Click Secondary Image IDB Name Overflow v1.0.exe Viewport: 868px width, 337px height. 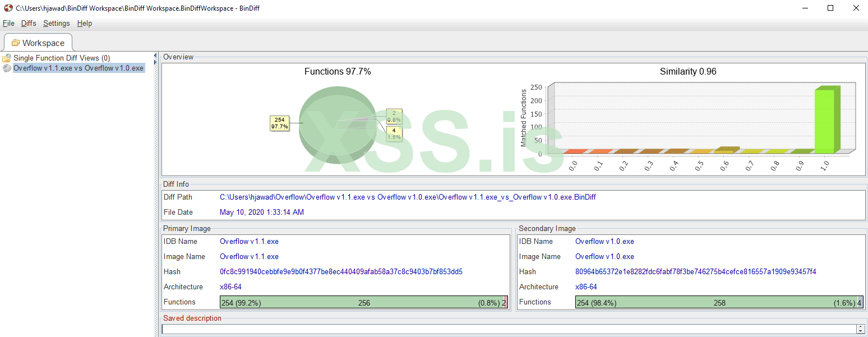tap(604, 242)
